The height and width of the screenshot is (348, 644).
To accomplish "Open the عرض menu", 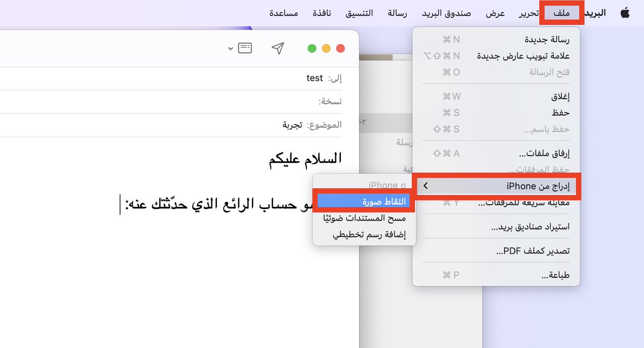I will (496, 13).
